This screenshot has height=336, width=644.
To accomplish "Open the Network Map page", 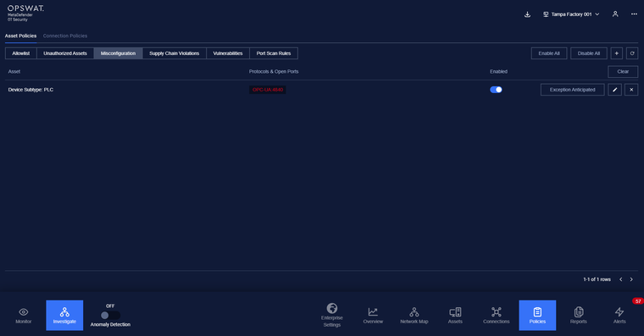I will [414, 315].
